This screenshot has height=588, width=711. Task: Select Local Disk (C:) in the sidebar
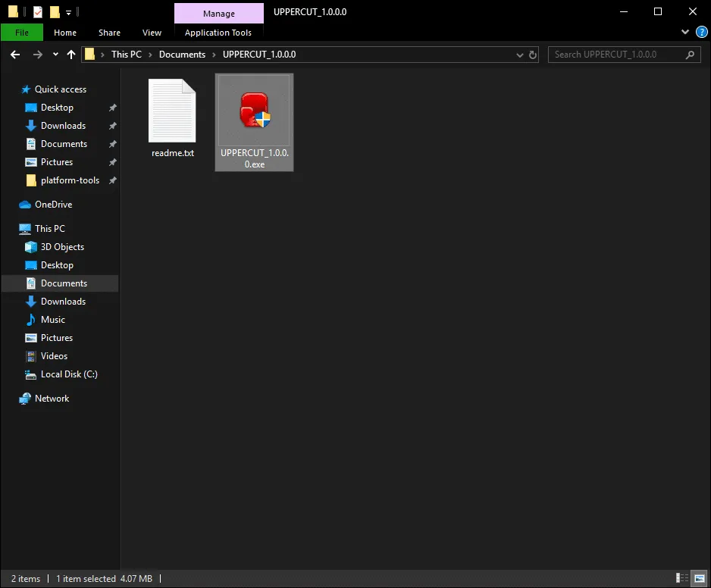(x=68, y=374)
